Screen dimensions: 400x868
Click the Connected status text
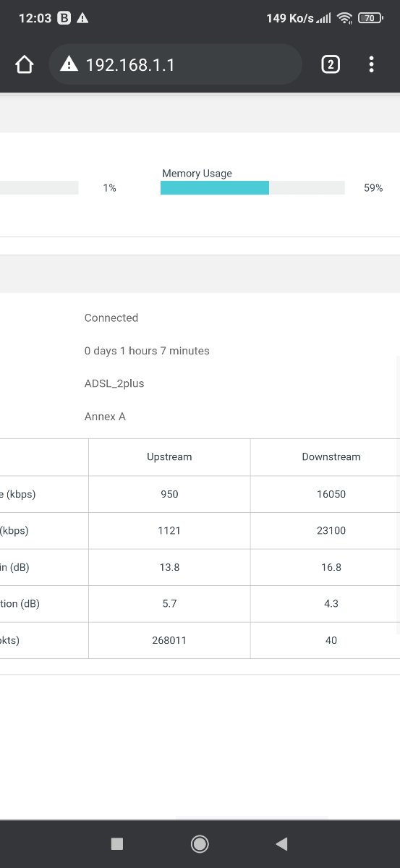[x=111, y=318]
